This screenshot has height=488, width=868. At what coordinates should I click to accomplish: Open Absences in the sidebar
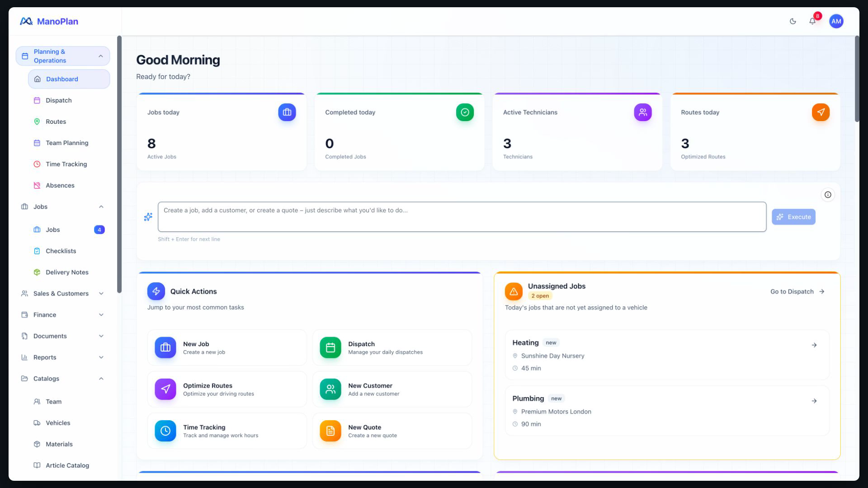tap(69, 185)
